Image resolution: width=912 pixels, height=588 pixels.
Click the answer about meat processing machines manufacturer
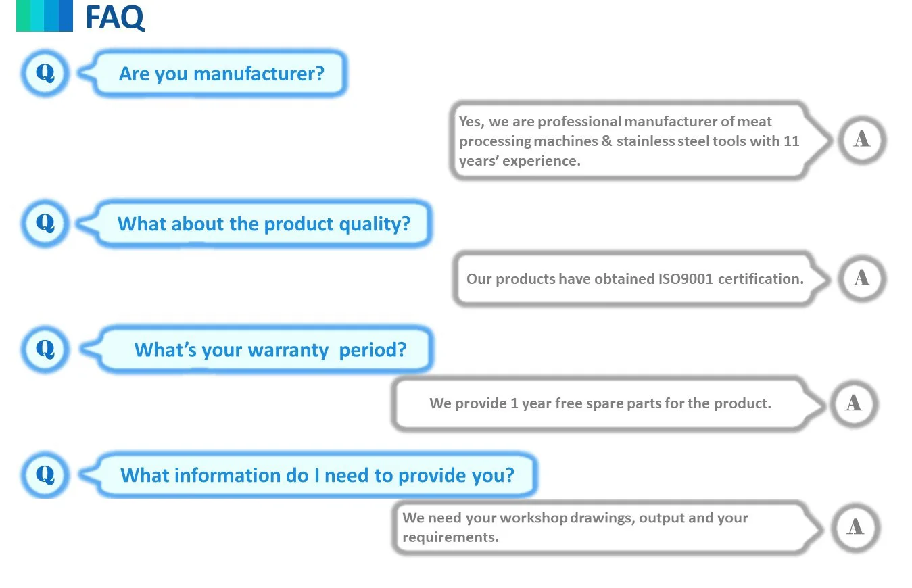point(629,141)
